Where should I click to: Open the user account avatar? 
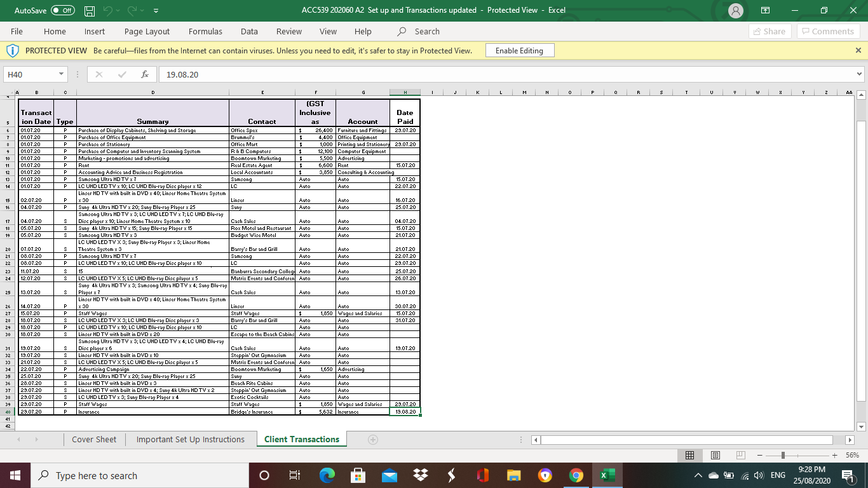[736, 11]
